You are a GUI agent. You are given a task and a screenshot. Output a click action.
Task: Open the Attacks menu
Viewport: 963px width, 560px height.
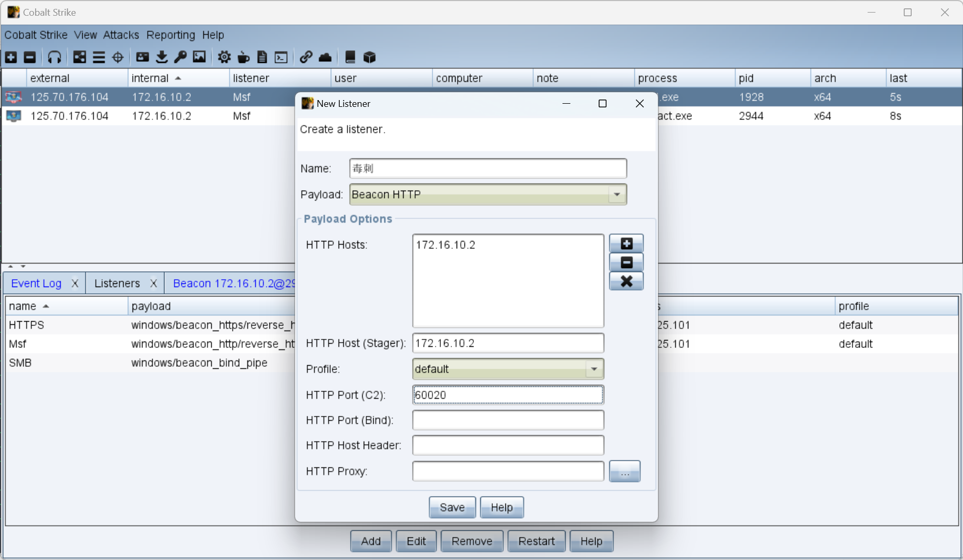point(121,35)
